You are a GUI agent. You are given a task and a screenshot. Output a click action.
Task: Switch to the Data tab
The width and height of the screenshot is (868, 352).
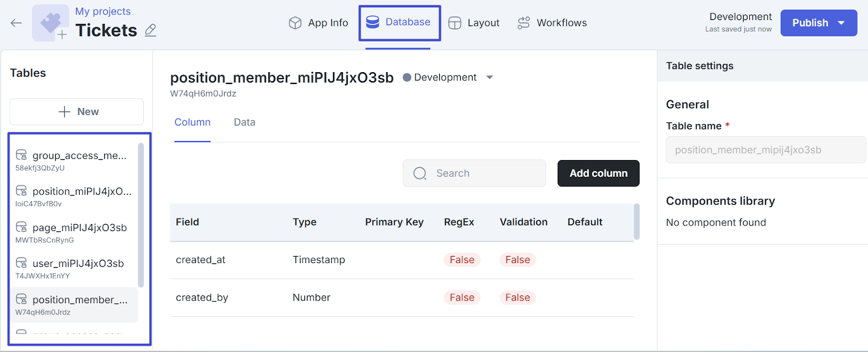[244, 123]
